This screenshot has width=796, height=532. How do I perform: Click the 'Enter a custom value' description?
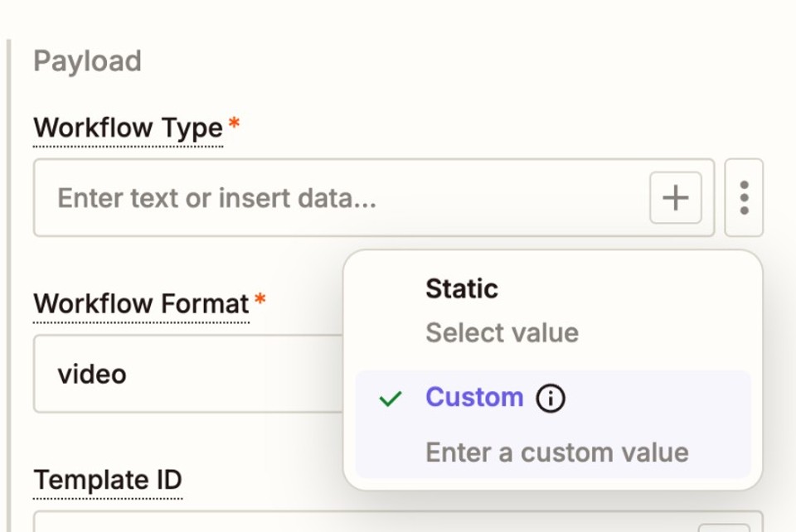557,452
